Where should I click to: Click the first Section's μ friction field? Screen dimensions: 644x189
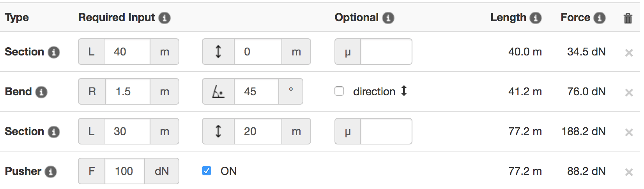[x=386, y=52]
